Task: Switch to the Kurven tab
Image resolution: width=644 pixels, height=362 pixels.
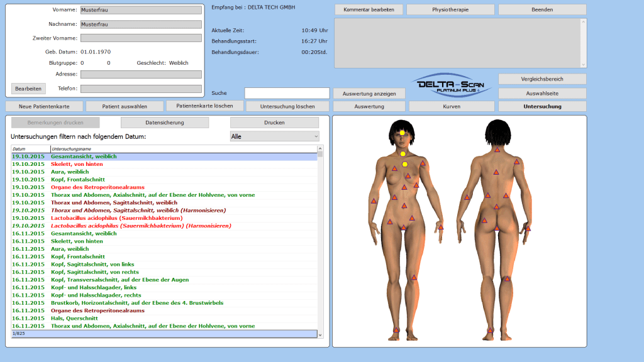Action: pyautogui.click(x=452, y=107)
